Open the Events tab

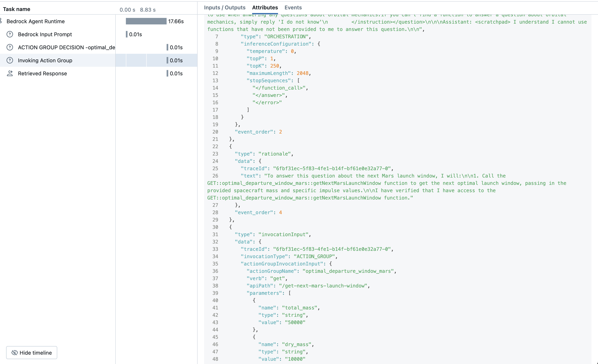[x=293, y=8]
